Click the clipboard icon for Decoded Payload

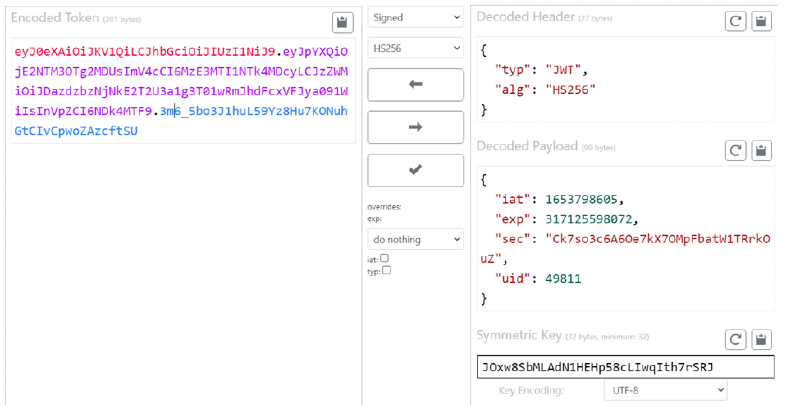[x=761, y=150]
